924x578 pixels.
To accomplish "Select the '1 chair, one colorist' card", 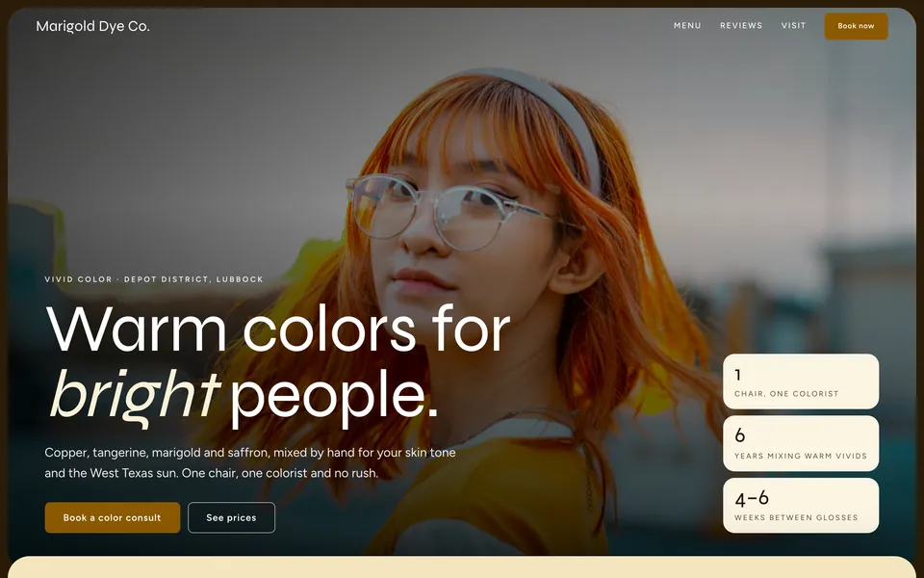I will (800, 381).
